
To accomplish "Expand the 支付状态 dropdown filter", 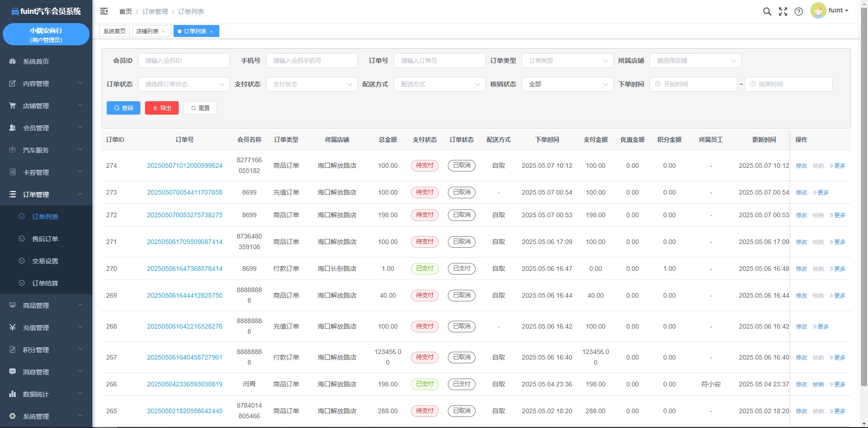I will click(x=312, y=84).
